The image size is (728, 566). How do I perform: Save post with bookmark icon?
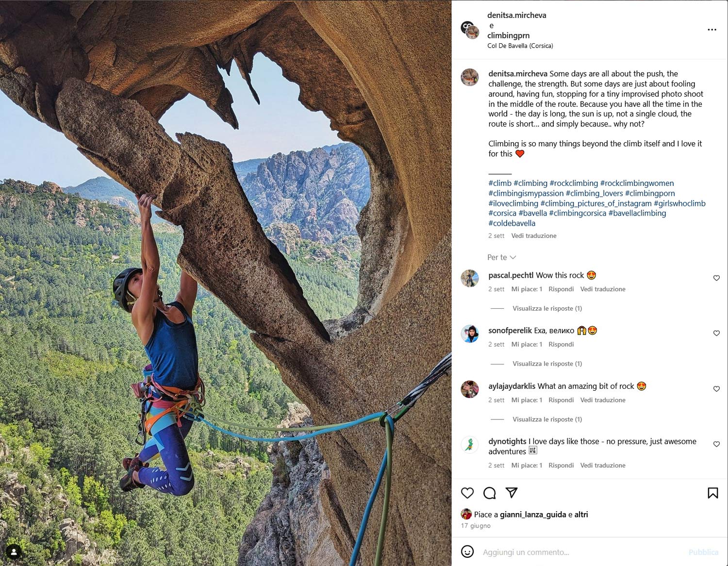[x=712, y=493]
